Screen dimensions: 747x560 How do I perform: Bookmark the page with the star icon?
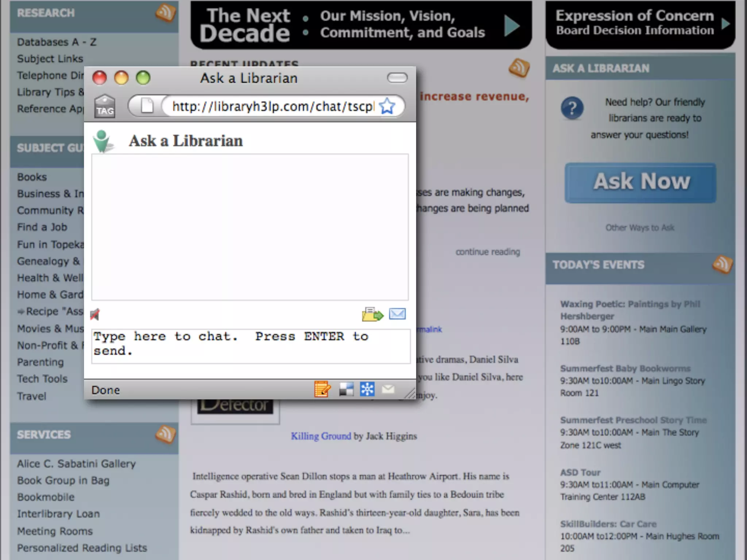pyautogui.click(x=387, y=106)
